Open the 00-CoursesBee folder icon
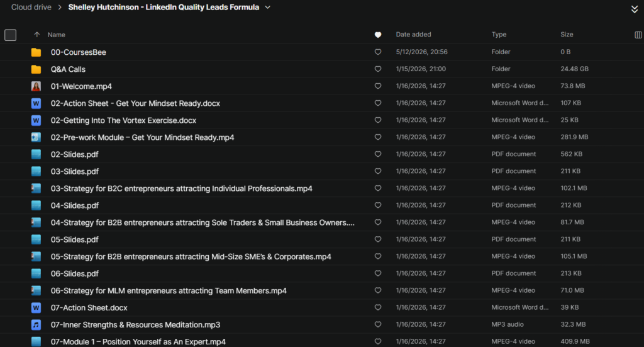 click(x=36, y=52)
